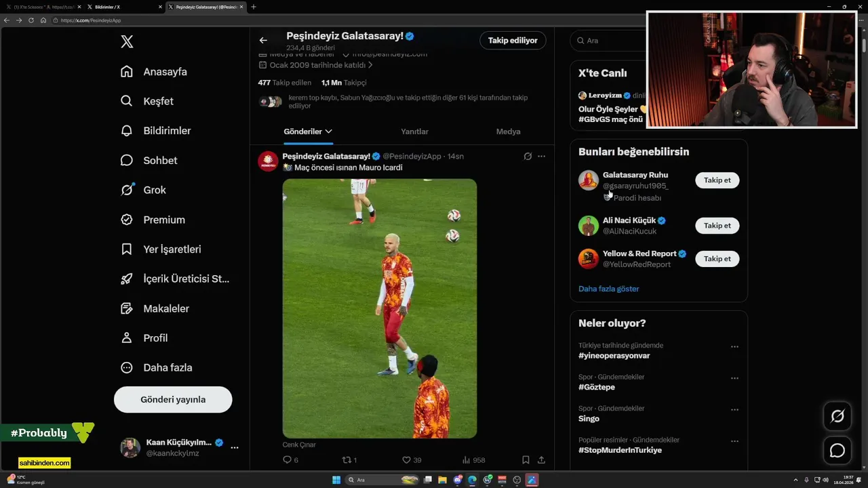Close the Peşindeyiz Galatasaray browser tab
Image resolution: width=868 pixels, height=488 pixels.
coord(242,7)
